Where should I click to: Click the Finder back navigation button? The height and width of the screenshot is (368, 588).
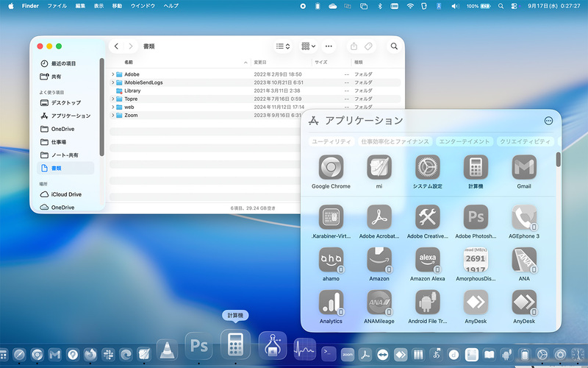click(117, 46)
